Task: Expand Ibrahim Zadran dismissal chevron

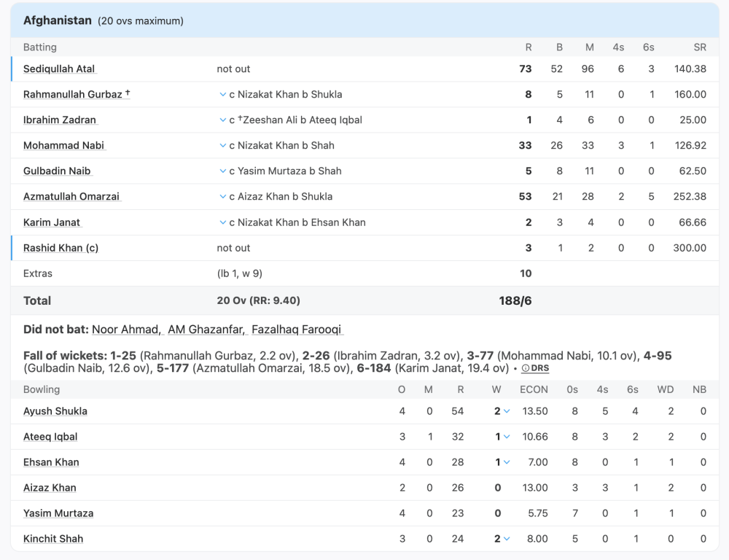Action: tap(223, 120)
